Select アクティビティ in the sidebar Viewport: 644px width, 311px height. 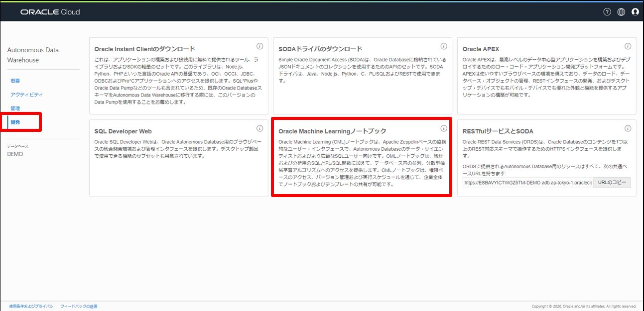pyautogui.click(x=26, y=95)
